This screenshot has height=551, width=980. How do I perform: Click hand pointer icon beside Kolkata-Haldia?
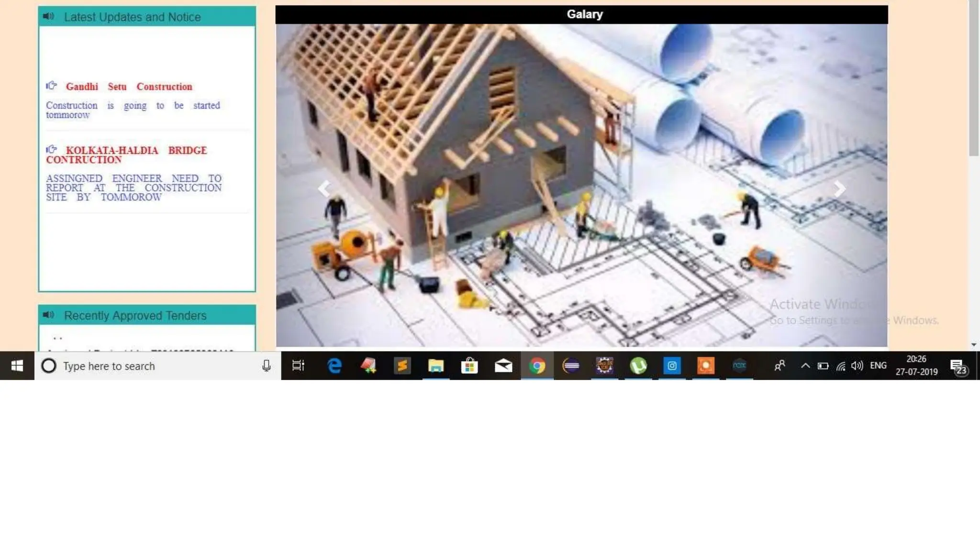pyautogui.click(x=51, y=149)
